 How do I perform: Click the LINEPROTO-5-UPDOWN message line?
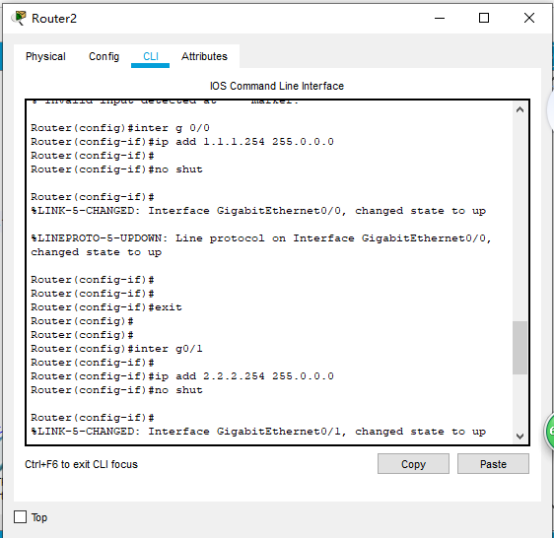click(x=261, y=238)
